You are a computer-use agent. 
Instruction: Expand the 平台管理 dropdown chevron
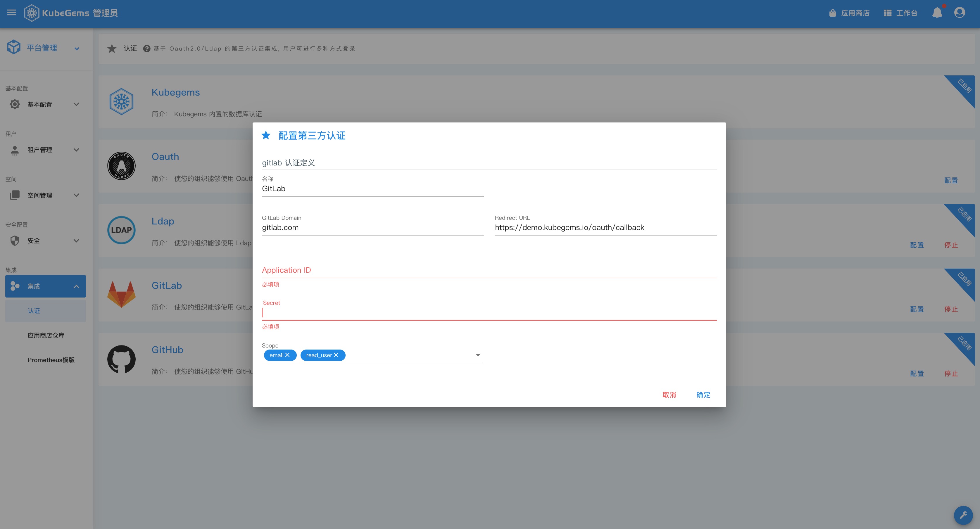[x=77, y=49]
